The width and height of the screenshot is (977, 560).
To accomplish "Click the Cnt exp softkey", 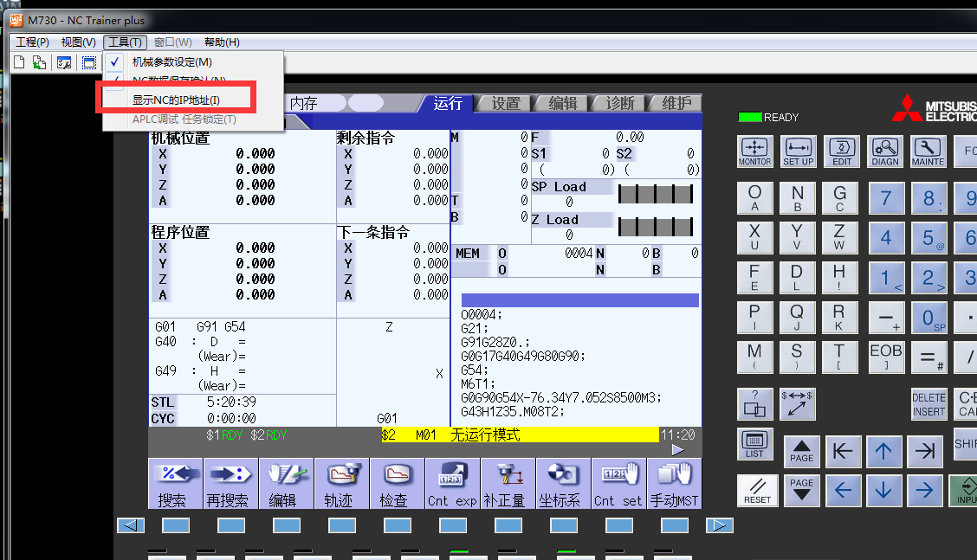I will 452,483.
